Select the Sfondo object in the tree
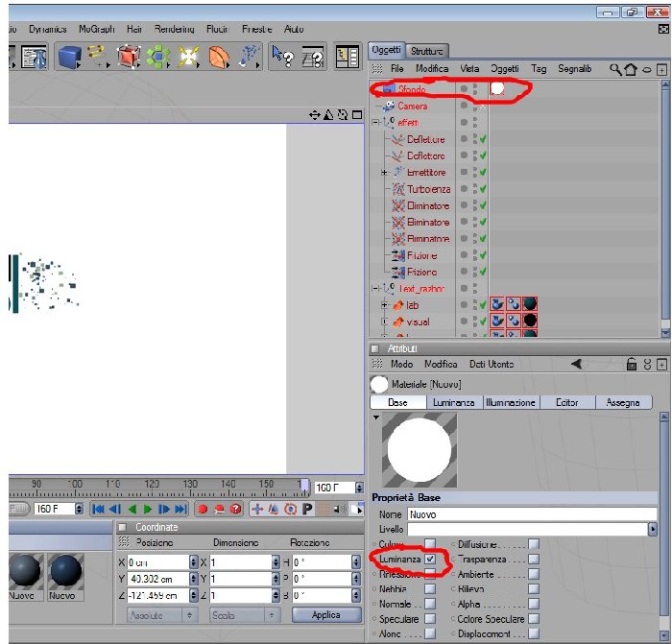672x644 pixels. (x=412, y=89)
